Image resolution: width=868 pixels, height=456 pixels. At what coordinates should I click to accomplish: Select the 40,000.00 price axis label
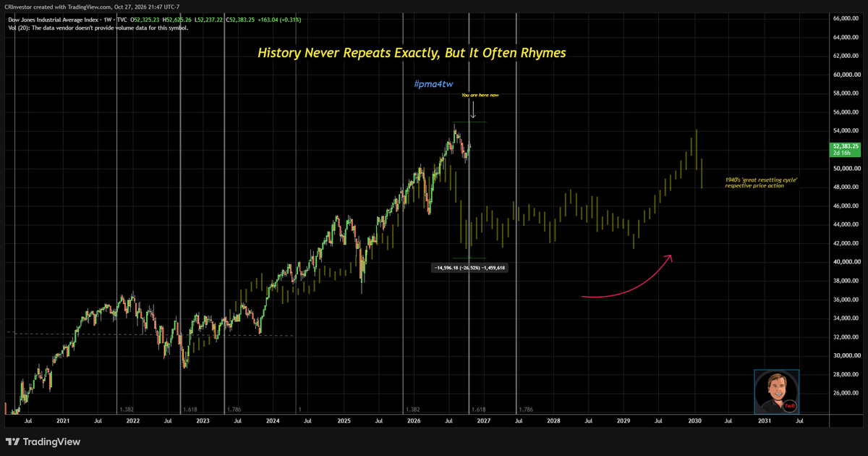click(846, 262)
